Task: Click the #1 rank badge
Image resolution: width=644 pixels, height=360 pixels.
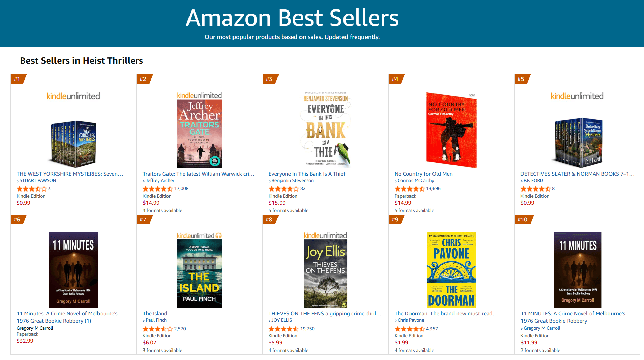Action: (x=18, y=79)
